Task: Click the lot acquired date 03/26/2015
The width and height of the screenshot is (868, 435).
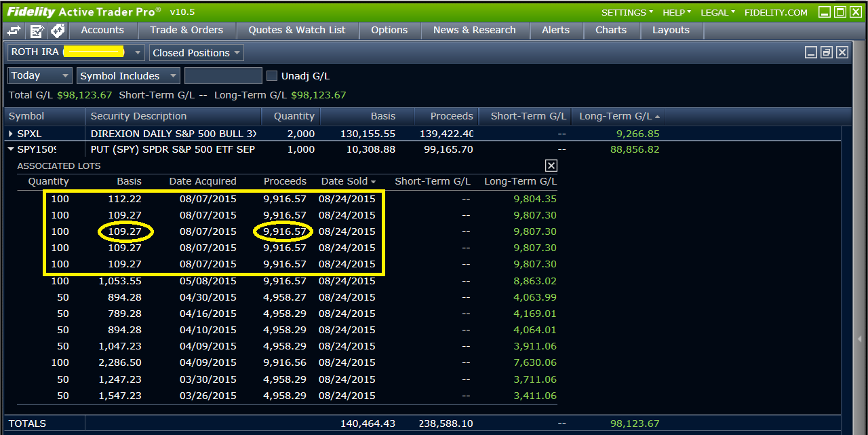Action: [x=208, y=396]
